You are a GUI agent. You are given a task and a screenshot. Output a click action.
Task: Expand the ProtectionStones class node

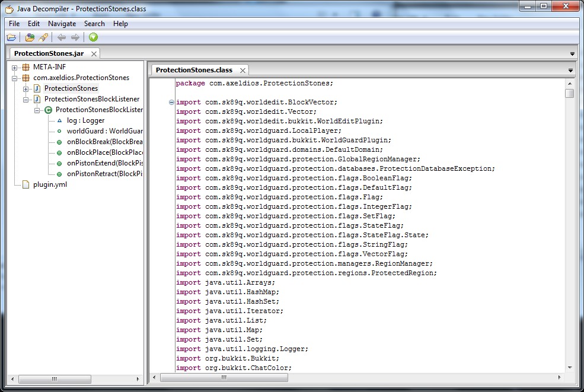(25, 88)
